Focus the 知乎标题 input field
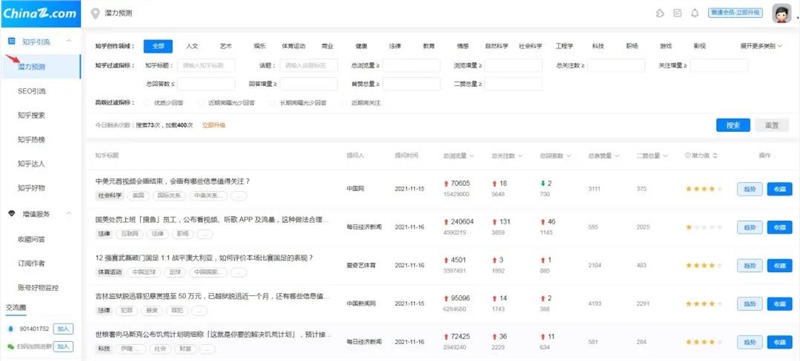800x361 pixels. coord(206,65)
